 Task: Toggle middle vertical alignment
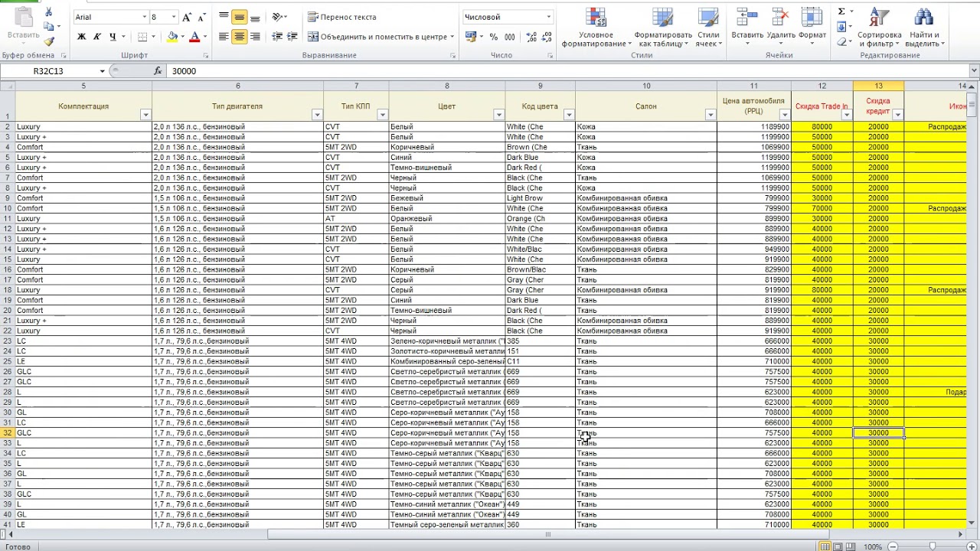[x=239, y=17]
